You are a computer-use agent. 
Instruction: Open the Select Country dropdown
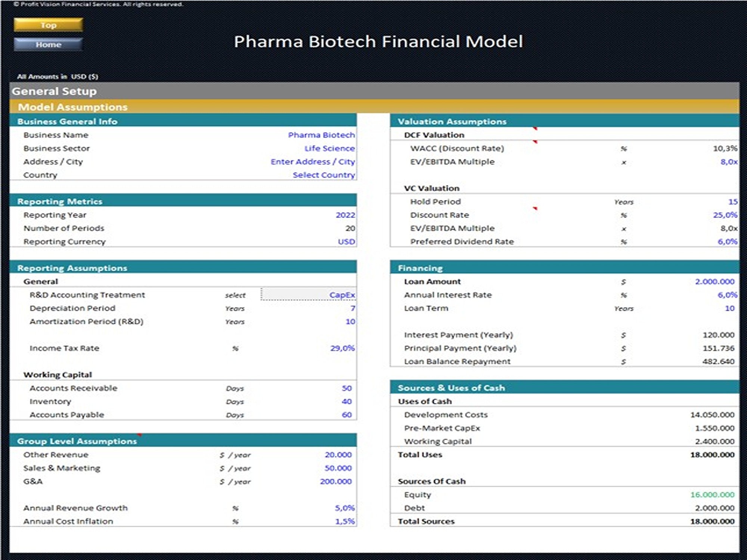[323, 175]
